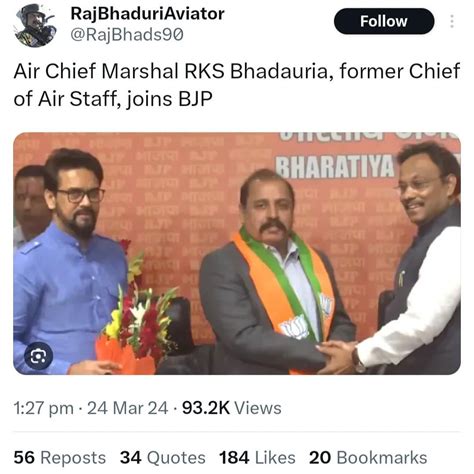
Task: Open the 93.2K Views analytics
Action: pos(232,408)
